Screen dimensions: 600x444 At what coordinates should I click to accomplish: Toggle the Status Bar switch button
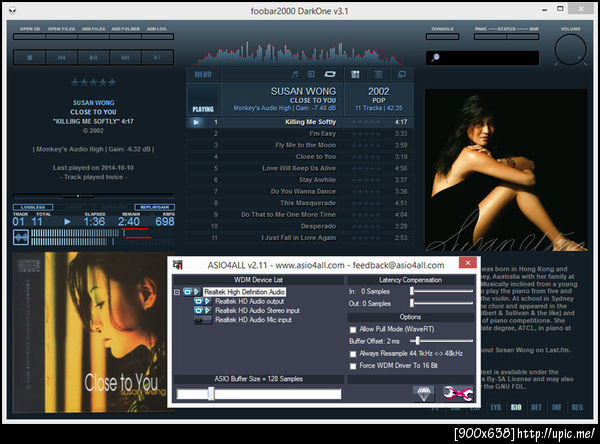[523, 37]
